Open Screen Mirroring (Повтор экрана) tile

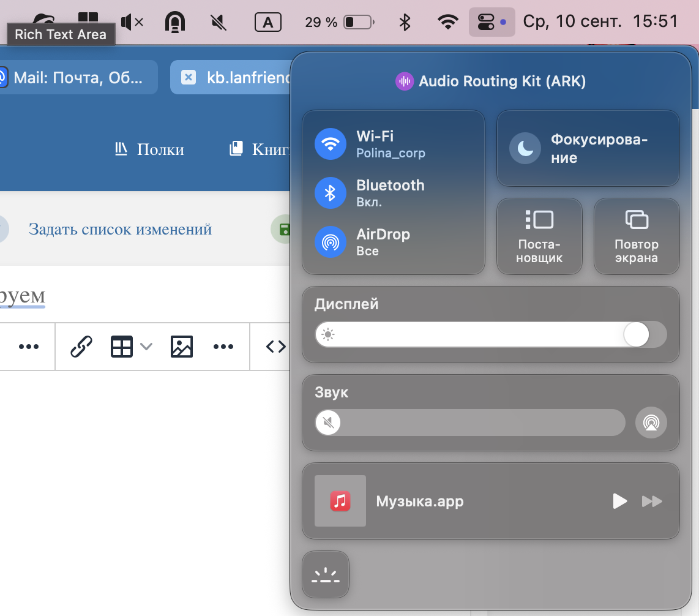click(x=637, y=236)
